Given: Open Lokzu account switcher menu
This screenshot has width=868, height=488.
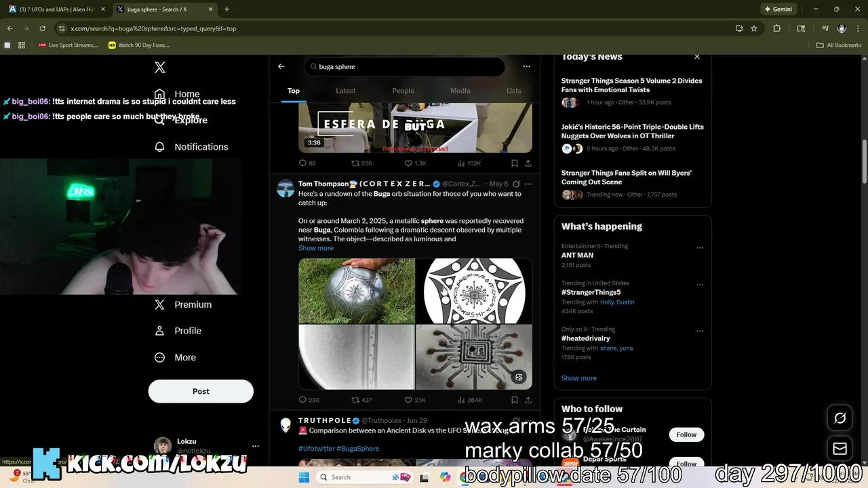Looking at the screenshot, I should pos(255,446).
